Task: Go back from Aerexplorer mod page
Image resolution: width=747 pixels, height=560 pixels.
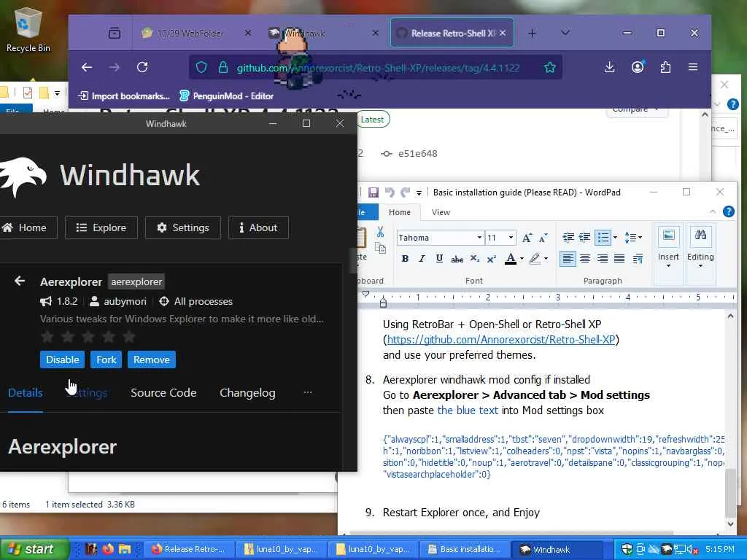Action: tap(20, 281)
